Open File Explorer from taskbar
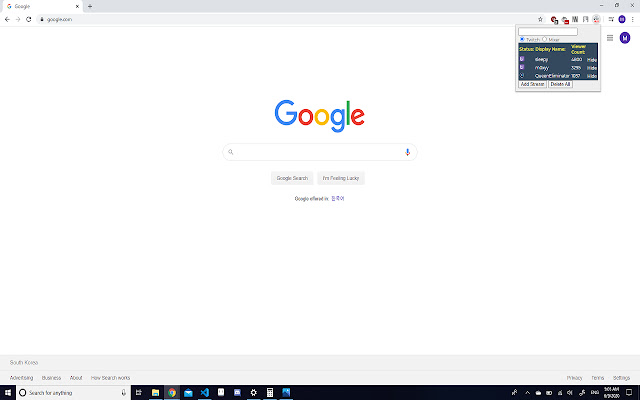640x400 pixels. (156, 393)
